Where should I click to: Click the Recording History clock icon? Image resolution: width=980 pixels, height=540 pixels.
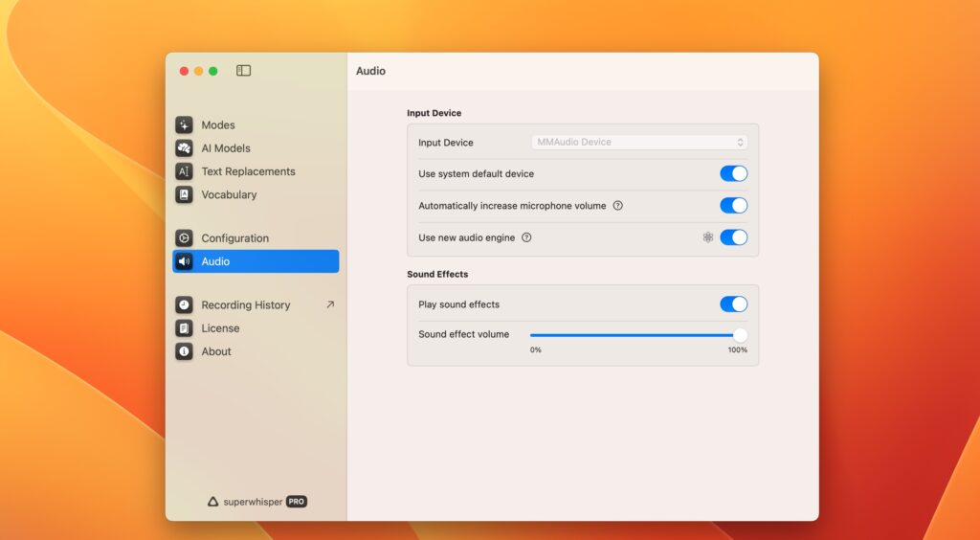tap(184, 305)
